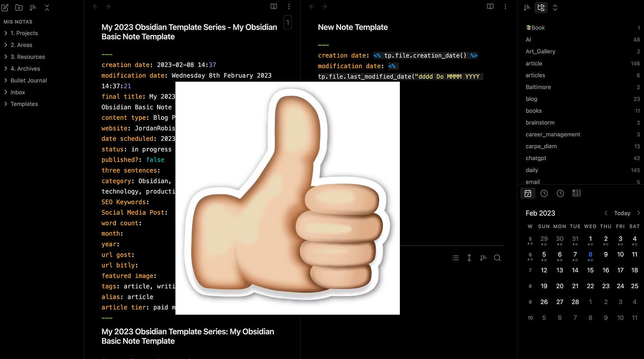Navigate back in New Note Template pane

tap(311, 7)
